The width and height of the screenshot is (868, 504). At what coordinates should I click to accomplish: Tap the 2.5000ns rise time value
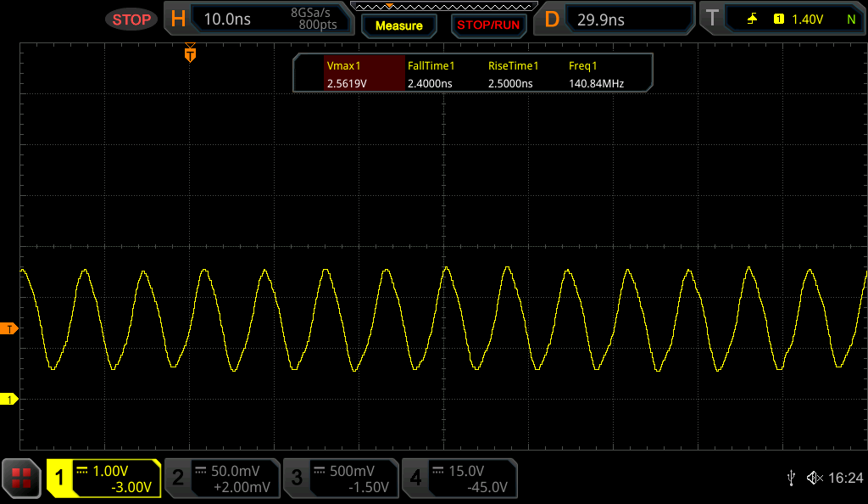[x=509, y=84]
